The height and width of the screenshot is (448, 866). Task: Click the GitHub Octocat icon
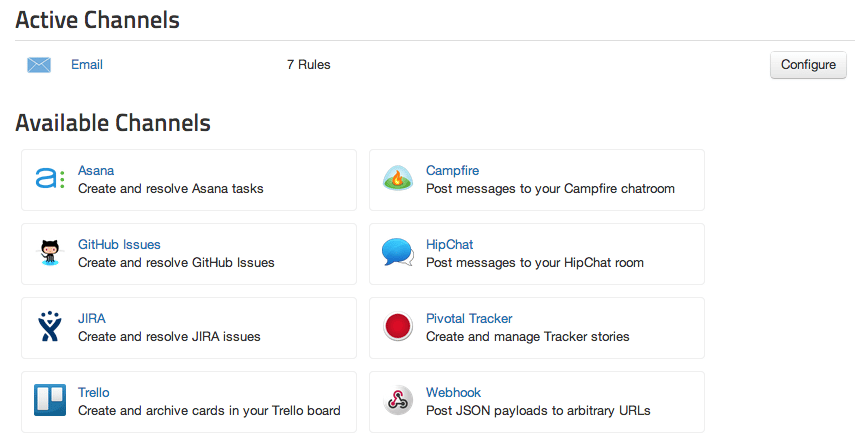pos(50,253)
